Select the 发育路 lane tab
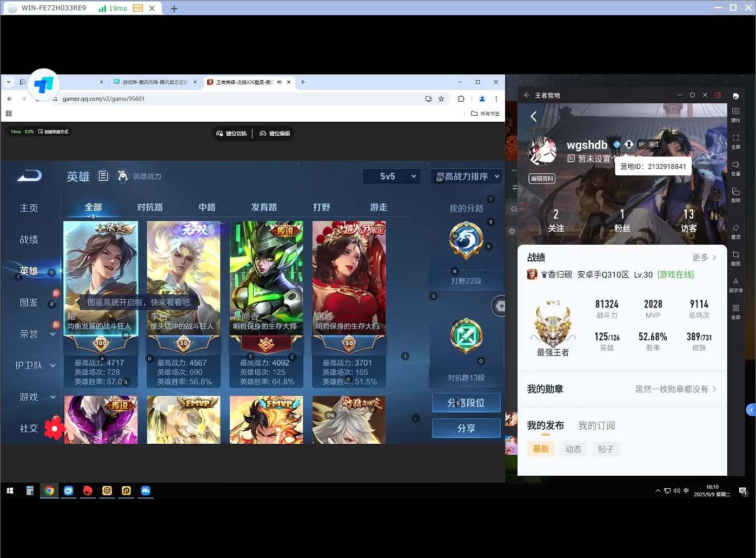The image size is (756, 558). coord(264,207)
